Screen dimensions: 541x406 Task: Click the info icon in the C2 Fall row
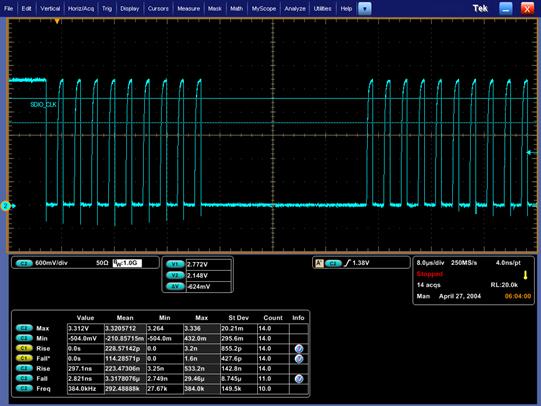[x=299, y=379]
